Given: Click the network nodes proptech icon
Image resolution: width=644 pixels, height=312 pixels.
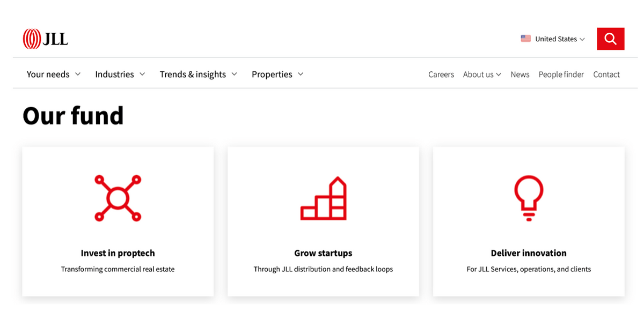Looking at the screenshot, I should coord(118,198).
